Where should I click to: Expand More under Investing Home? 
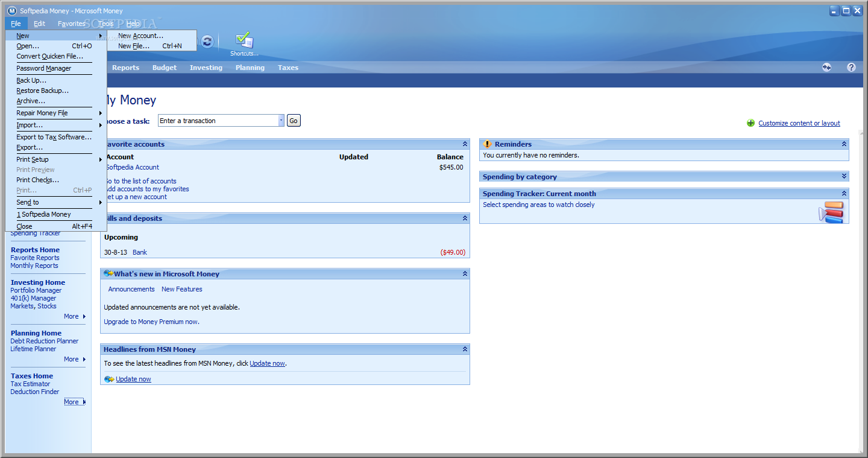click(75, 316)
